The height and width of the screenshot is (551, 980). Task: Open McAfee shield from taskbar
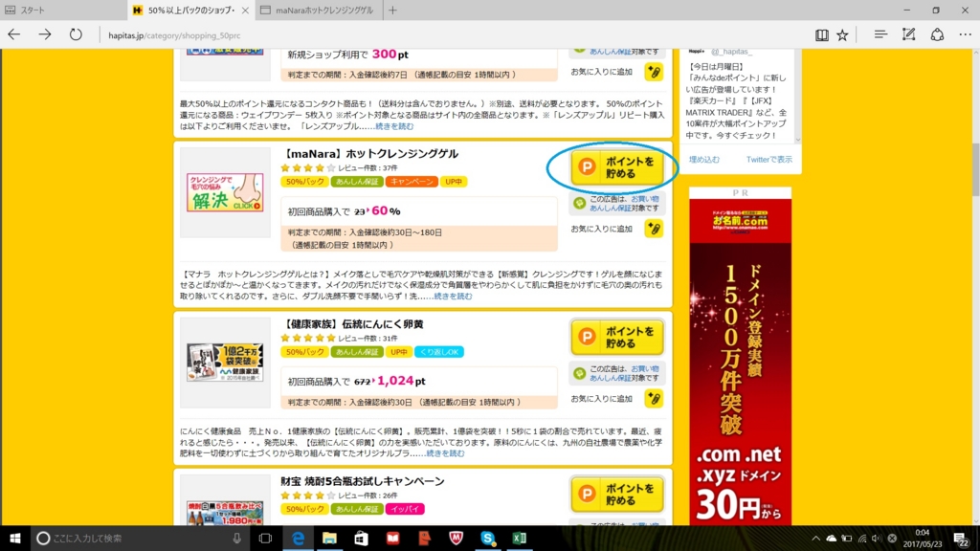457,538
